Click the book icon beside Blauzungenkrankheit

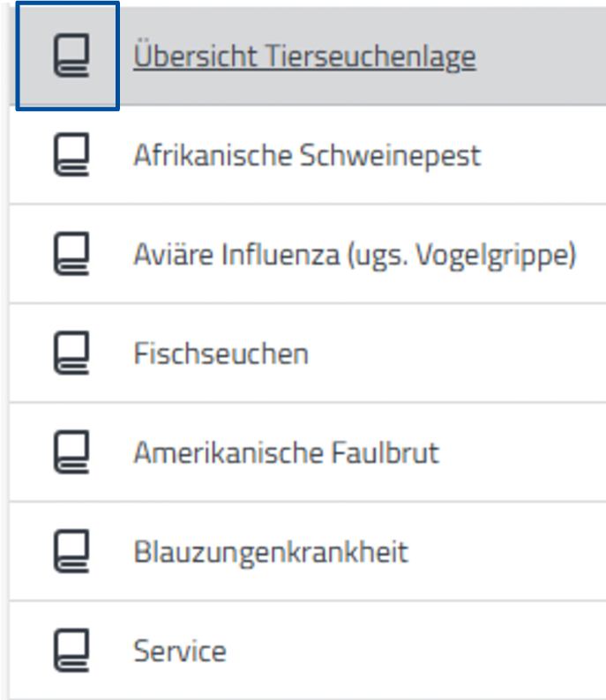[x=71, y=553]
